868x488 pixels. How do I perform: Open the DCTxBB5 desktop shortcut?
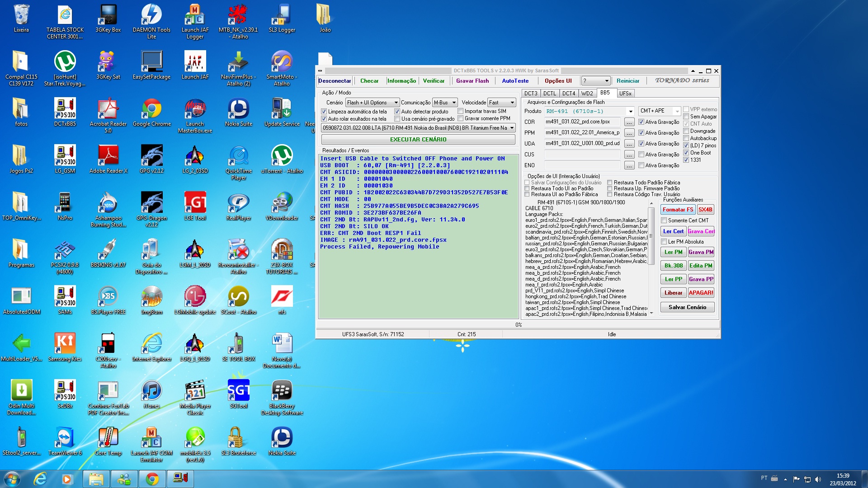pos(65,113)
